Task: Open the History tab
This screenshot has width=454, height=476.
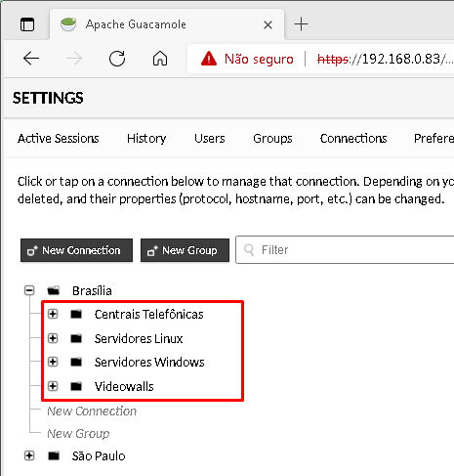Action: click(x=146, y=139)
